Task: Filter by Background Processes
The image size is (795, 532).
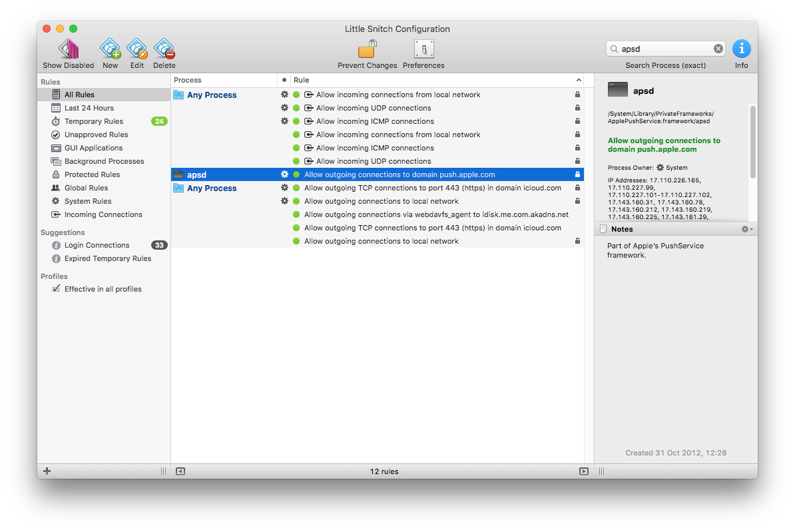Action: pyautogui.click(x=104, y=160)
